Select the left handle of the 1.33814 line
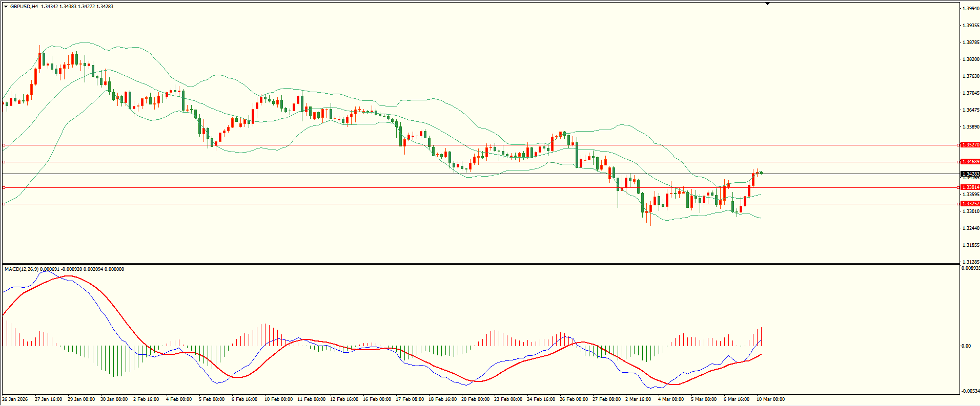980x406 pixels. click(x=4, y=188)
